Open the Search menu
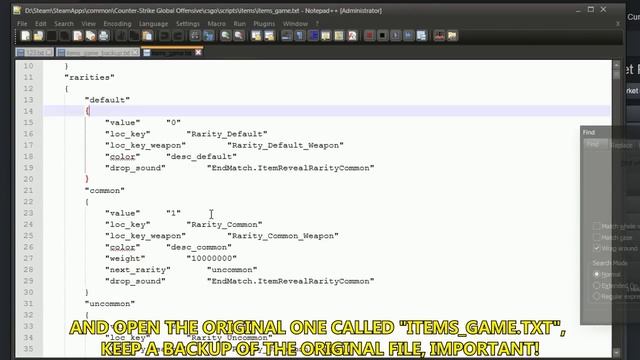The width and height of the screenshot is (640, 360). coord(64,24)
